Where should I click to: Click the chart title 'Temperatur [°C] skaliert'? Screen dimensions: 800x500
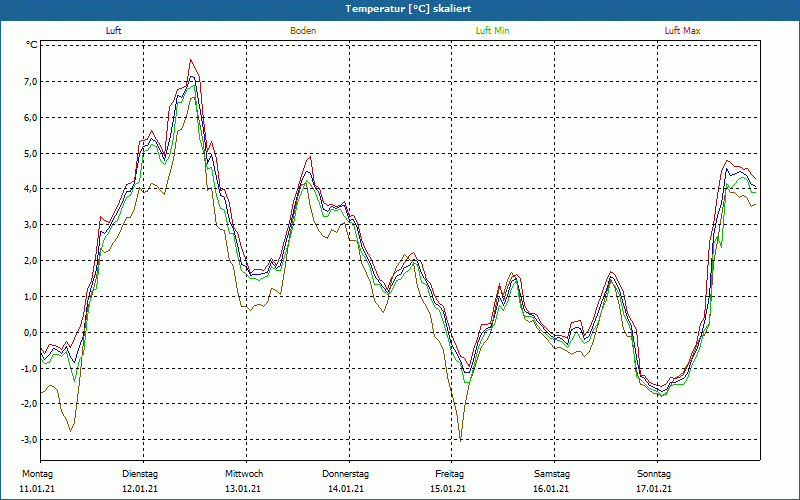click(x=408, y=9)
